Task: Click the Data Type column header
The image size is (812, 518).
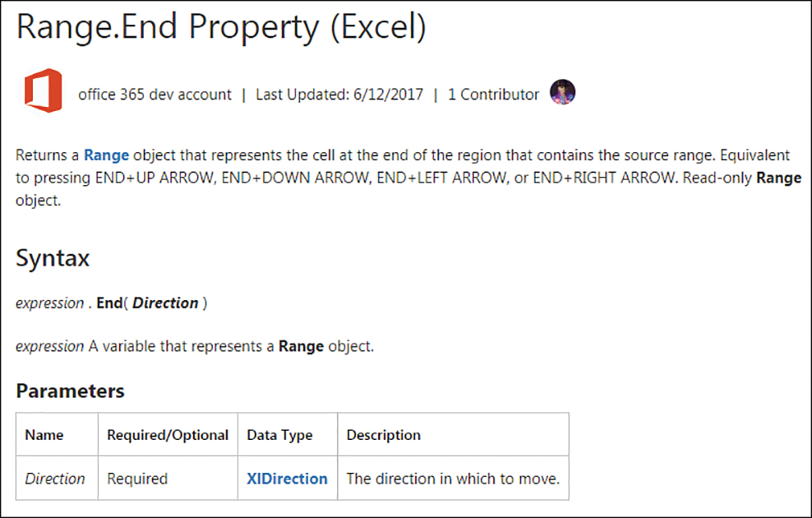Action: click(x=279, y=435)
